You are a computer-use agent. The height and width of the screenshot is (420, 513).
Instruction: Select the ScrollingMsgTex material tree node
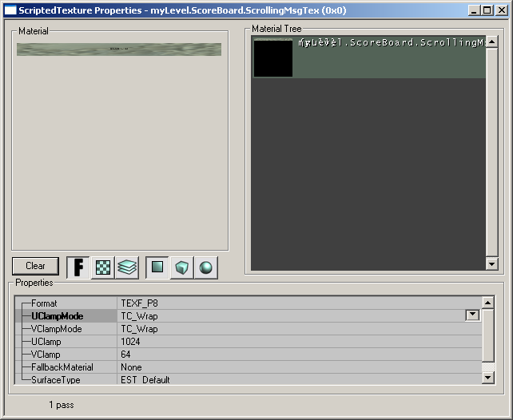click(368, 57)
